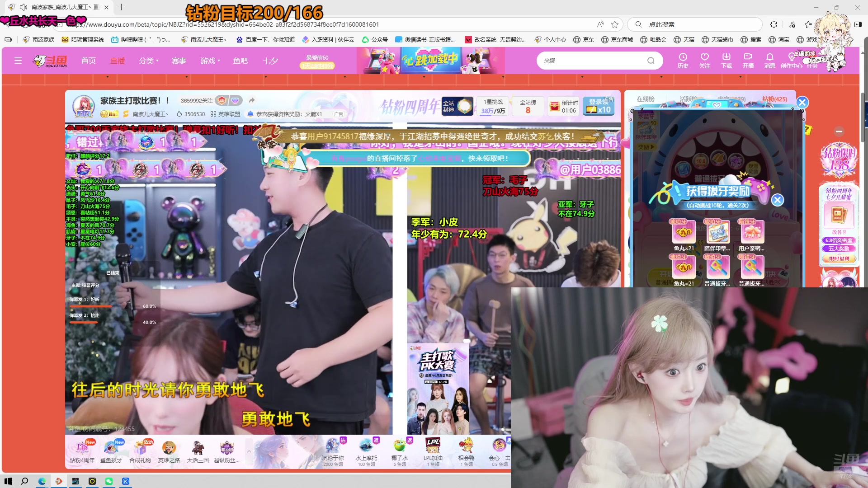Click the search magnifier in Douyu search box
The height and width of the screenshot is (488, 868).
[651, 61]
